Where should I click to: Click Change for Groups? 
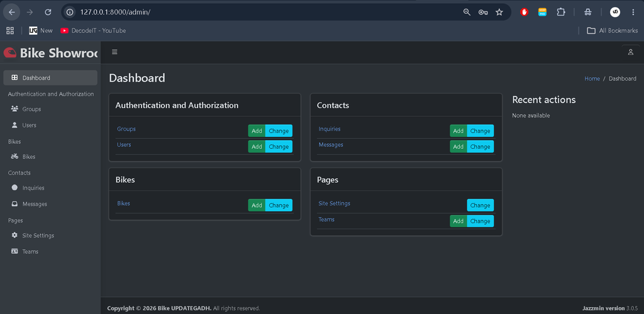pos(279,131)
